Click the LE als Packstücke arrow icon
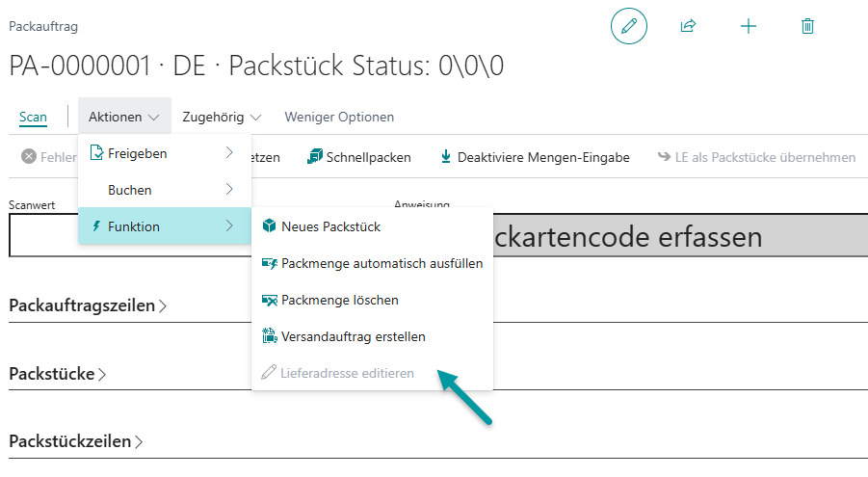Screen dimensions: 868x477 coord(664,157)
